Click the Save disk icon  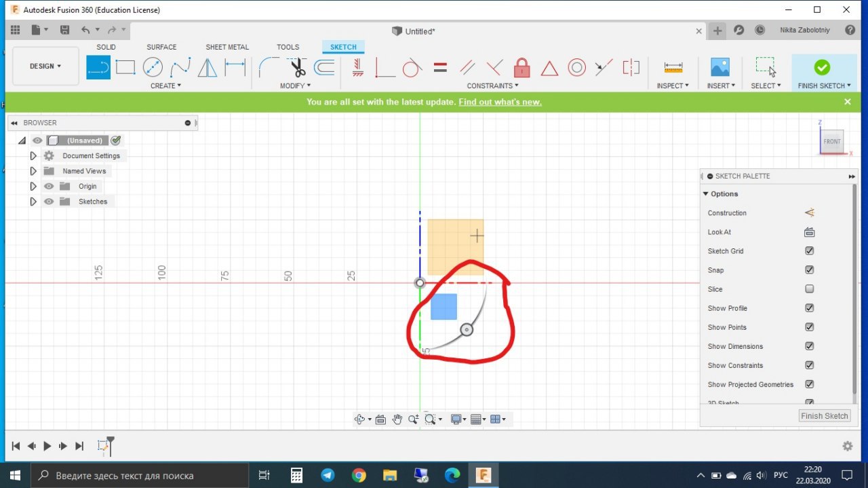tap(64, 31)
